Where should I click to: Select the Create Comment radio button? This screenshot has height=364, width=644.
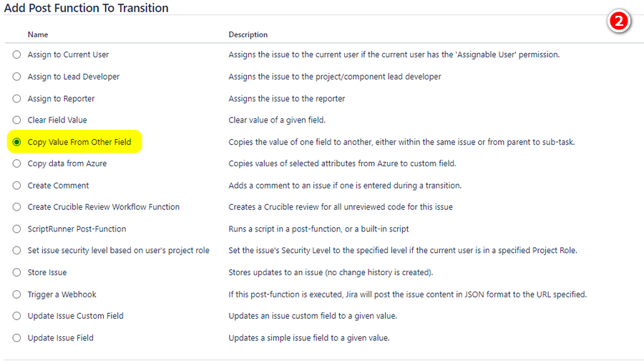[16, 186]
